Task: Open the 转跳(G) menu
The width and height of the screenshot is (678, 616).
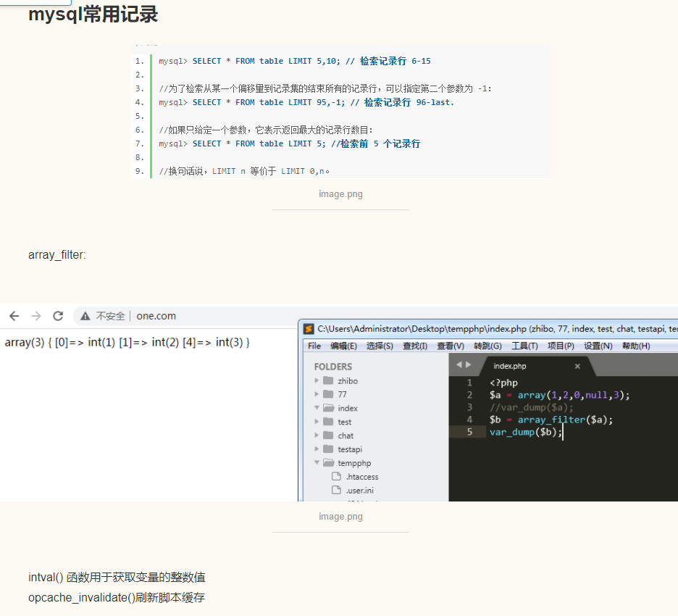Action: (487, 346)
